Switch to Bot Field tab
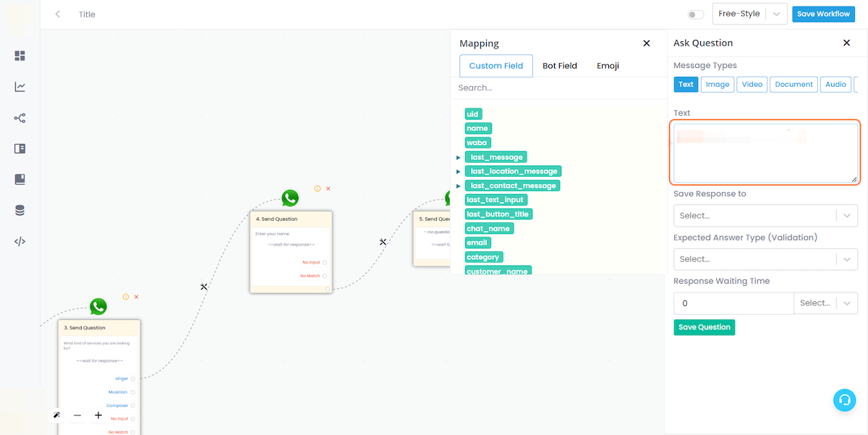868x435 pixels. point(560,66)
